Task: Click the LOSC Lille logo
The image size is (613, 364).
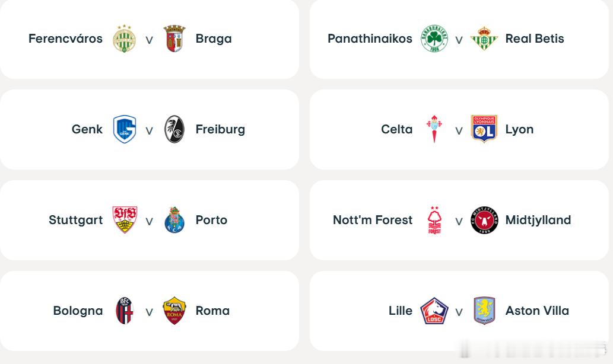Action: (434, 311)
